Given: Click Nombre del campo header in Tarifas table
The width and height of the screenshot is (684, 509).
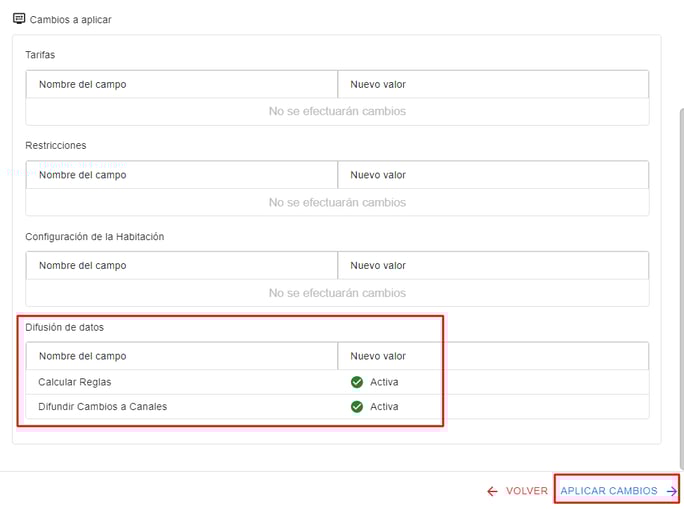Looking at the screenshot, I should (83, 84).
